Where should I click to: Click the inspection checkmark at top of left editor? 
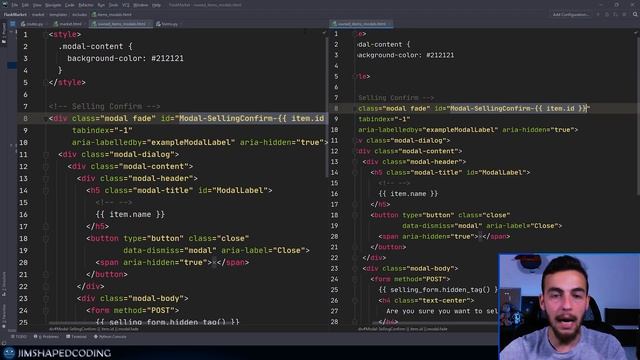(324, 33)
